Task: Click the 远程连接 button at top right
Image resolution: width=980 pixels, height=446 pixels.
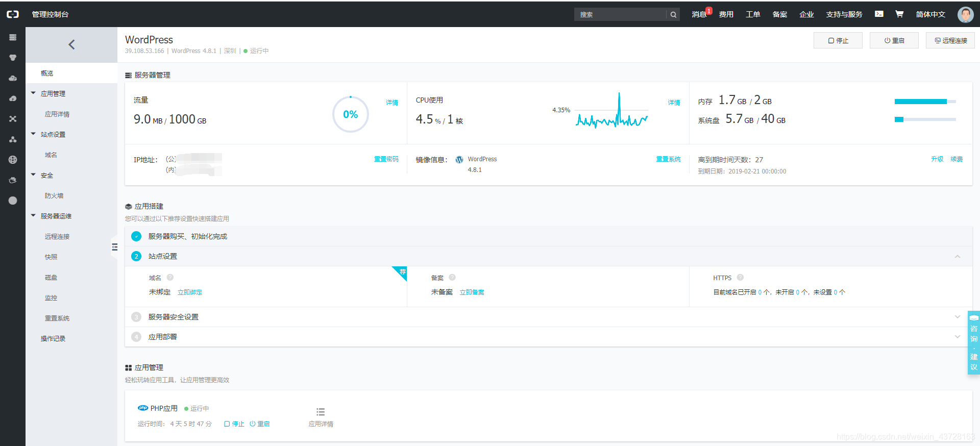Action: 950,40
